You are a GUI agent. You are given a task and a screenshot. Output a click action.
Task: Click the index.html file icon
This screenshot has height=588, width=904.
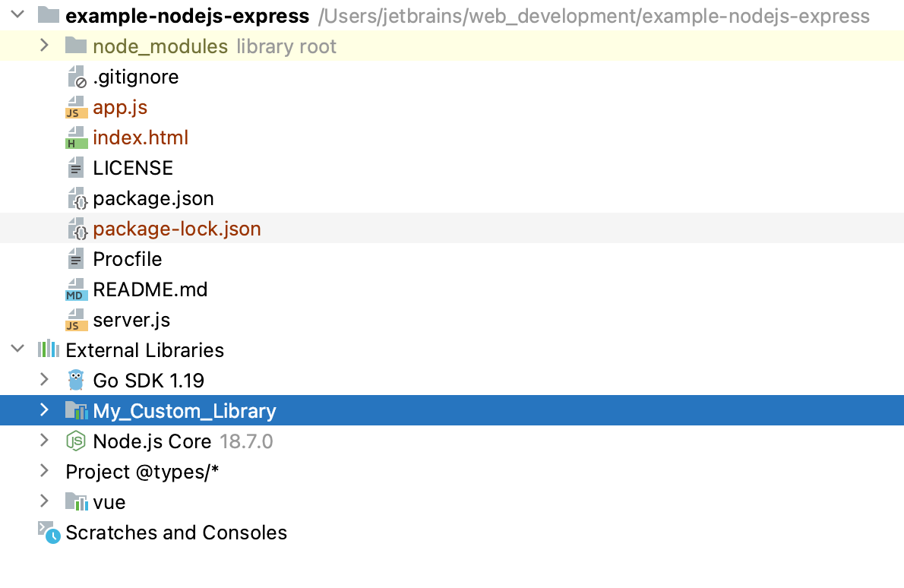click(75, 138)
